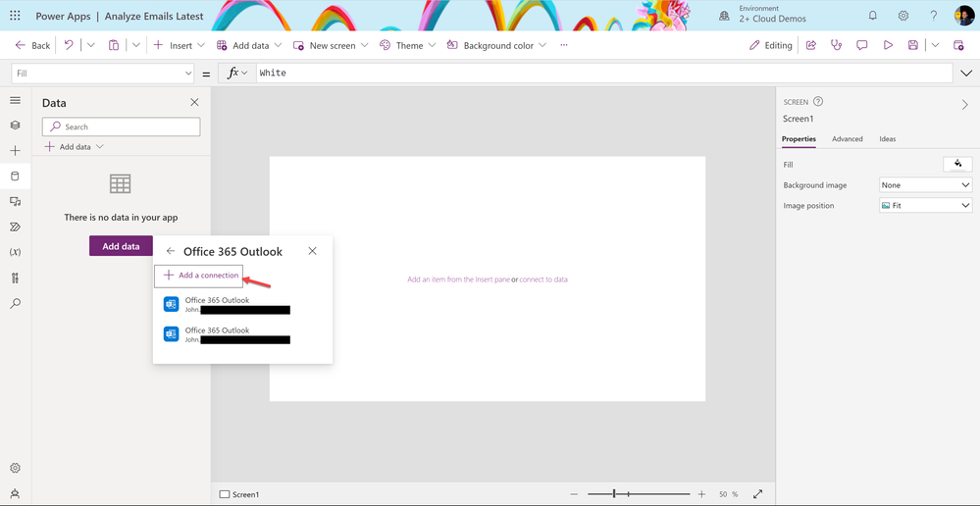Open the Insert dropdown in toolbar
This screenshot has width=980, height=506.
(179, 45)
